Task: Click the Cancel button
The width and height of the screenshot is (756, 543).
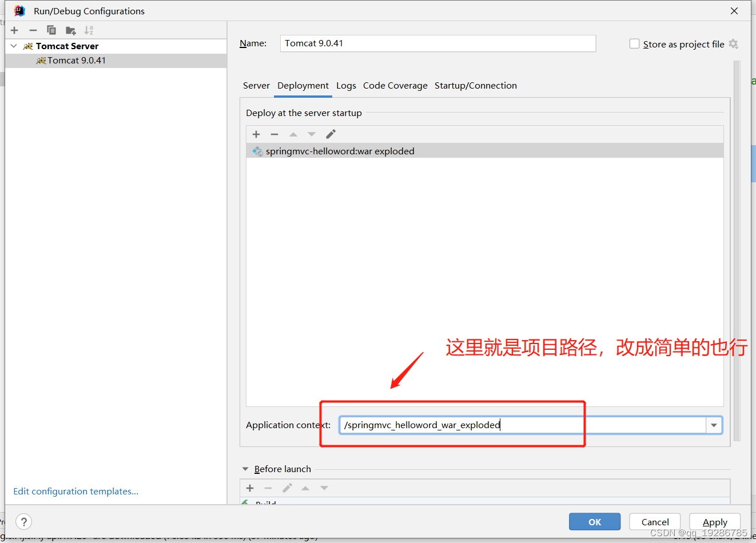Action: click(655, 522)
